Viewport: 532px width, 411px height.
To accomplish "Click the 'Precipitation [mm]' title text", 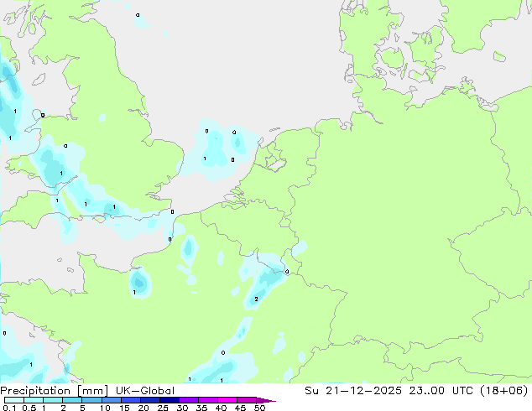I will [x=54, y=391].
